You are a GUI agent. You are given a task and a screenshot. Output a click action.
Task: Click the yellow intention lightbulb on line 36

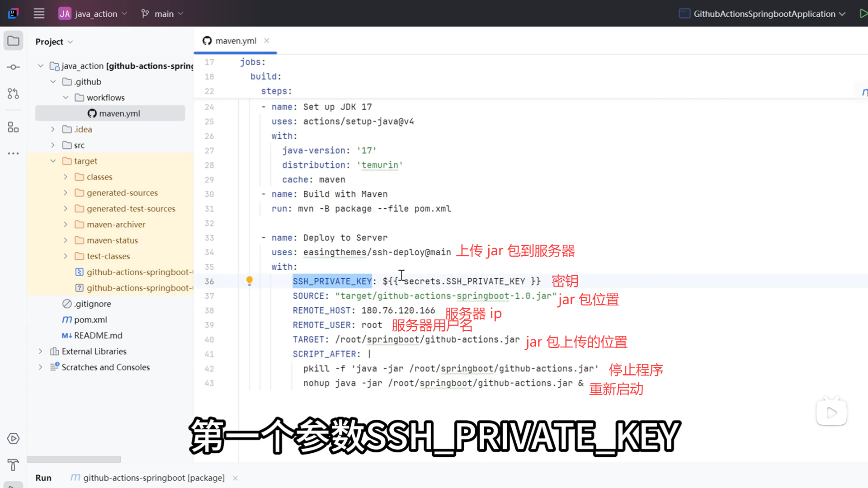(x=249, y=281)
